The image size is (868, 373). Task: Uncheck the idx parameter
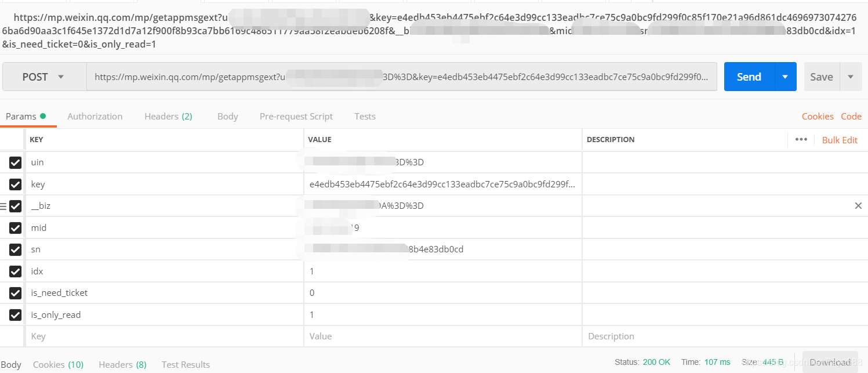tap(15, 271)
